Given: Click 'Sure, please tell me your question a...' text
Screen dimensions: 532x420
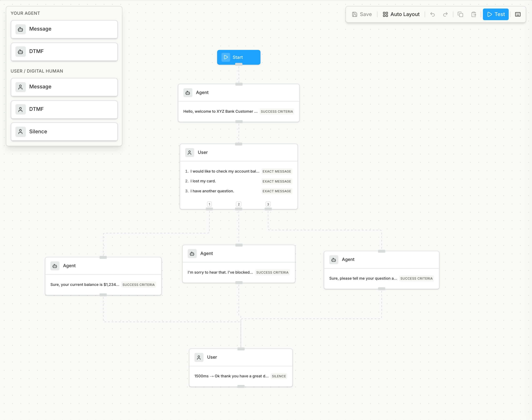Looking at the screenshot, I should click(363, 278).
